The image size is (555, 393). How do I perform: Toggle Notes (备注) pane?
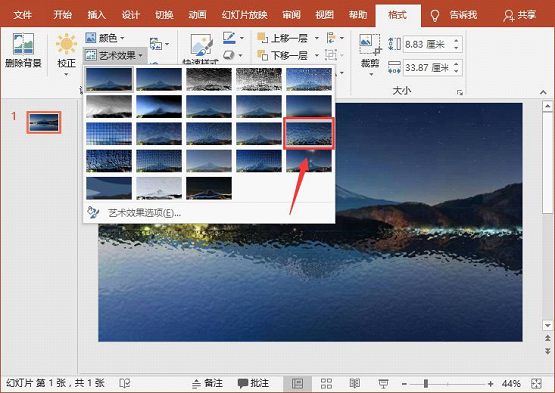point(207,383)
